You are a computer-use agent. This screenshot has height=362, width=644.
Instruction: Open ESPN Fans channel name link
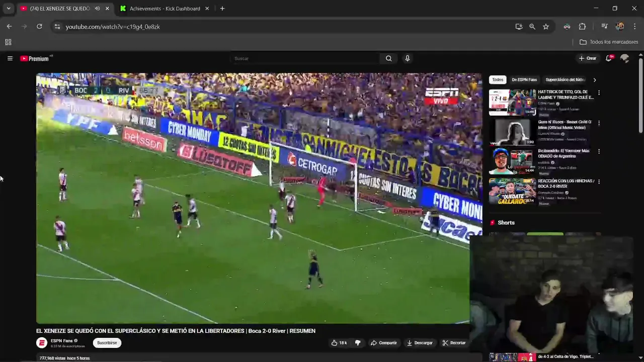pyautogui.click(x=61, y=341)
